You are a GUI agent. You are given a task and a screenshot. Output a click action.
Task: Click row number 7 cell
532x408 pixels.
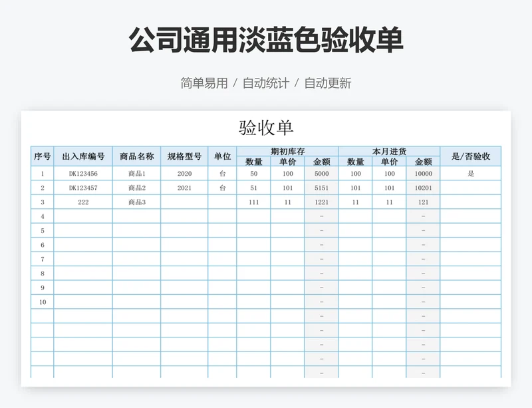(x=43, y=259)
